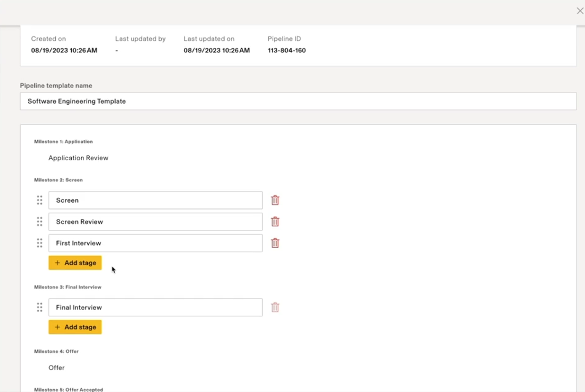The image size is (585, 392).
Task: Click the Final Interview stage text box
Action: pos(155,307)
